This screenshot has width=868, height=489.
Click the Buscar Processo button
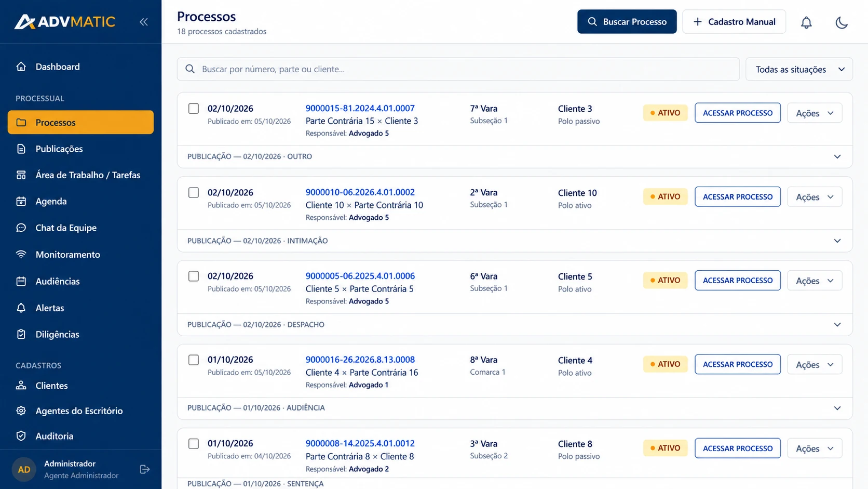coord(627,21)
